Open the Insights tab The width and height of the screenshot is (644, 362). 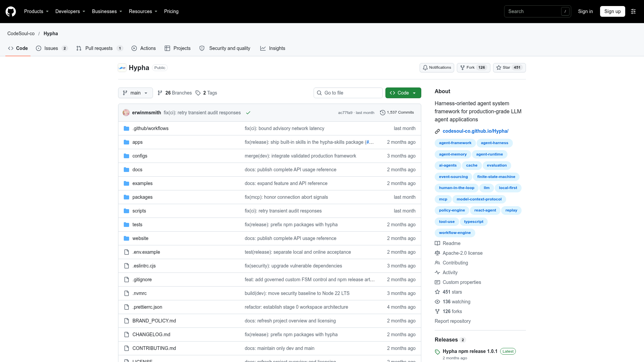(273, 48)
